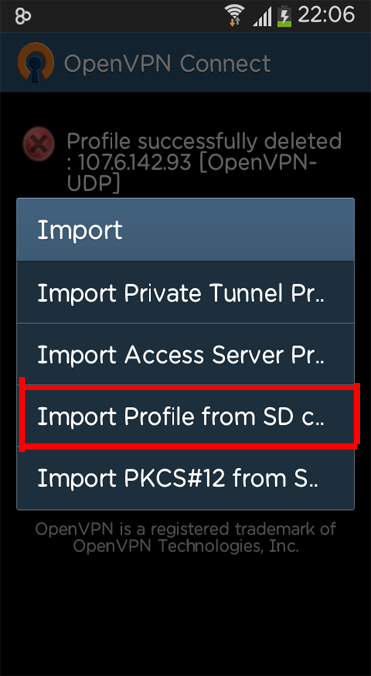Tap the Profile successfully deleted message

204,141
